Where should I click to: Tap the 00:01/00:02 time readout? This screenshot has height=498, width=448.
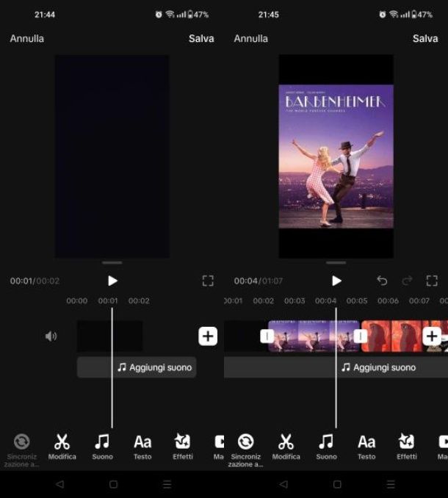pos(35,281)
